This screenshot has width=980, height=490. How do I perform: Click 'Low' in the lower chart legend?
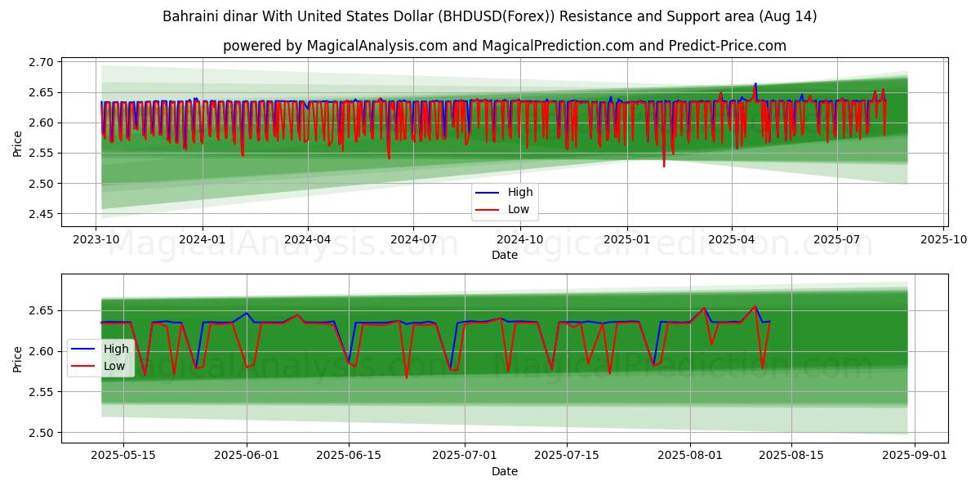[114, 366]
